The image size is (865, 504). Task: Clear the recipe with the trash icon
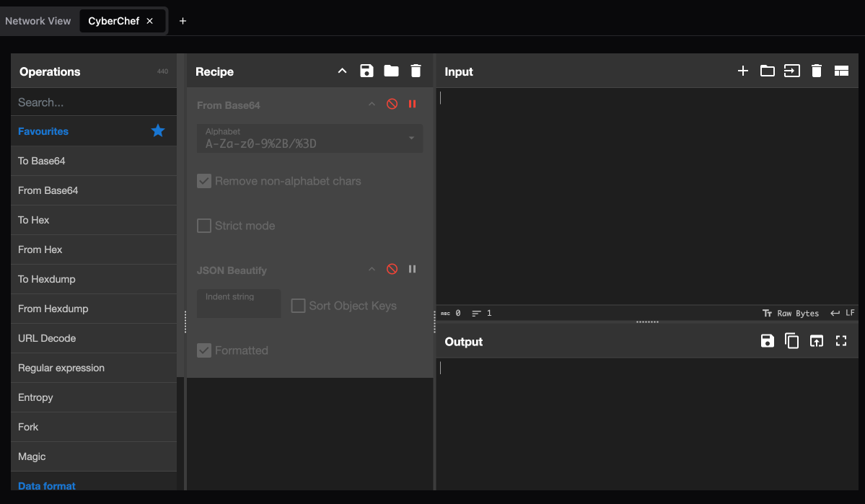coord(416,71)
